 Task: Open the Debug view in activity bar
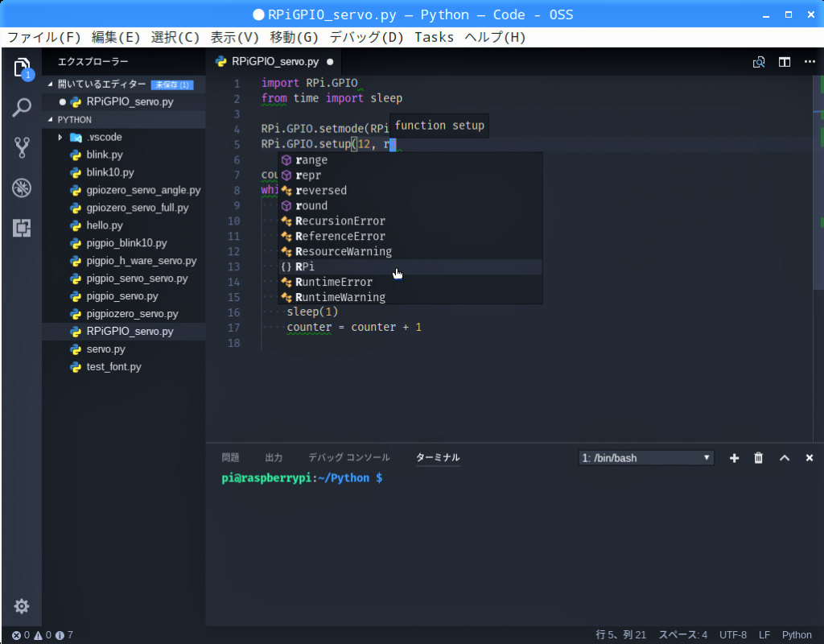(22, 188)
